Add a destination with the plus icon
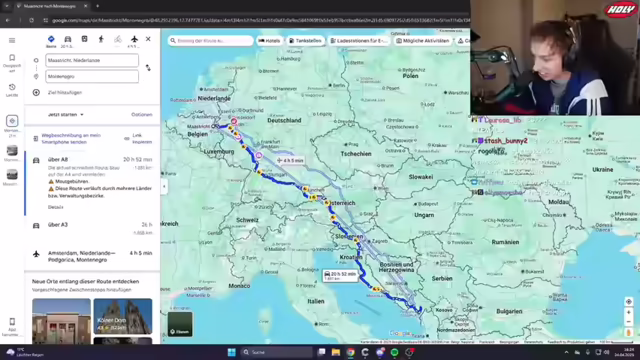Image resolution: width=640 pixels, height=360 pixels. [x=36, y=93]
